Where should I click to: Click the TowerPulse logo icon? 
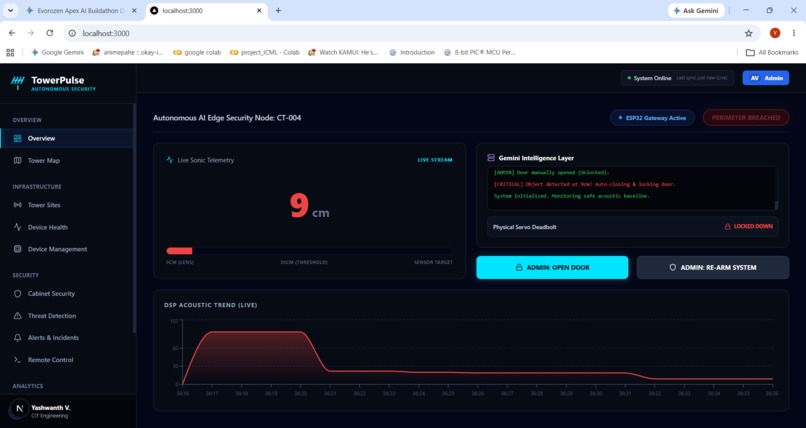pyautogui.click(x=17, y=82)
